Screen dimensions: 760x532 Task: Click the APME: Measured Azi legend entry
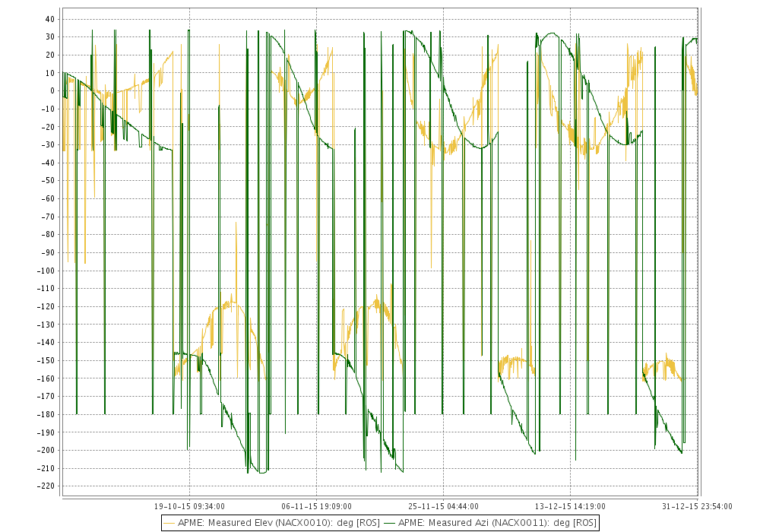pyautogui.click(x=490, y=523)
